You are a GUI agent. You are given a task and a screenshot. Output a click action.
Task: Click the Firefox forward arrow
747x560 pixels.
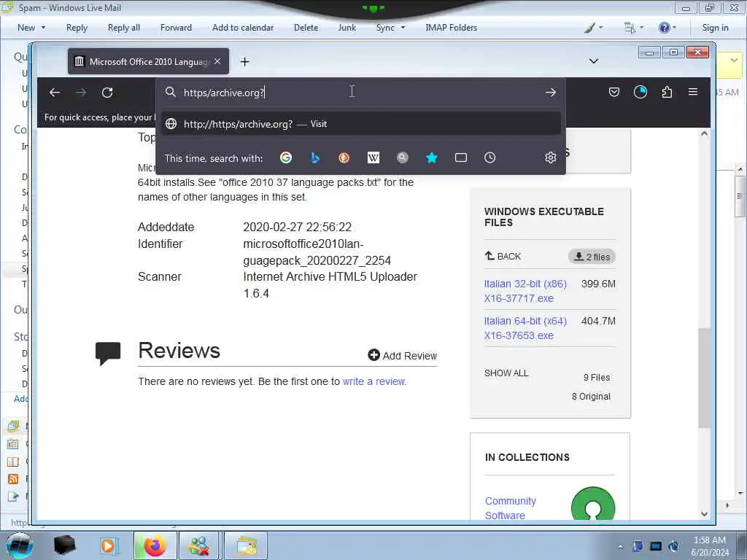pos(81,93)
